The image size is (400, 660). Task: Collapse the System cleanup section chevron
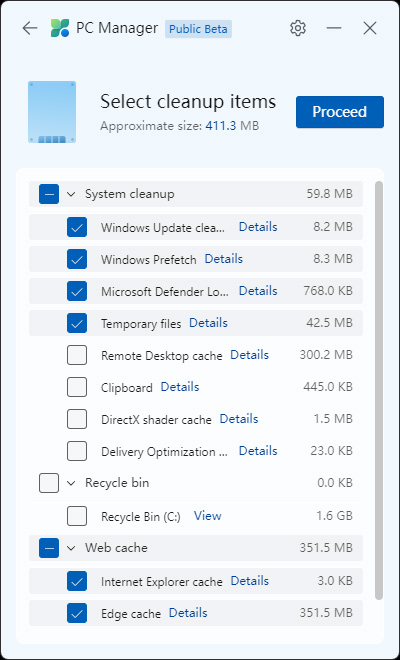(71, 194)
